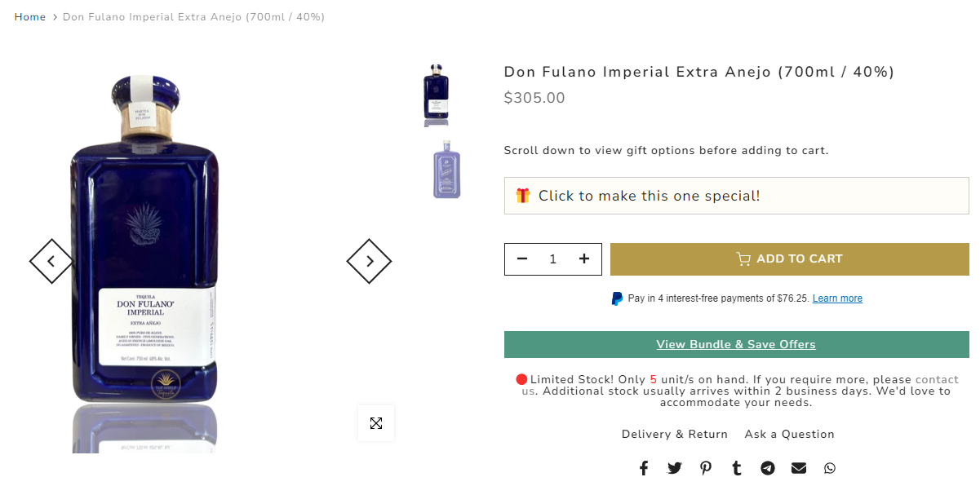Share product on Facebook icon
Image resolution: width=980 pixels, height=486 pixels.
644,468
